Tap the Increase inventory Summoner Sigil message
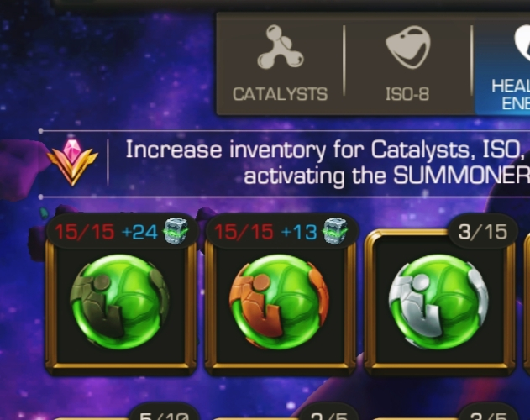This screenshot has height=420, width=530. [328, 163]
